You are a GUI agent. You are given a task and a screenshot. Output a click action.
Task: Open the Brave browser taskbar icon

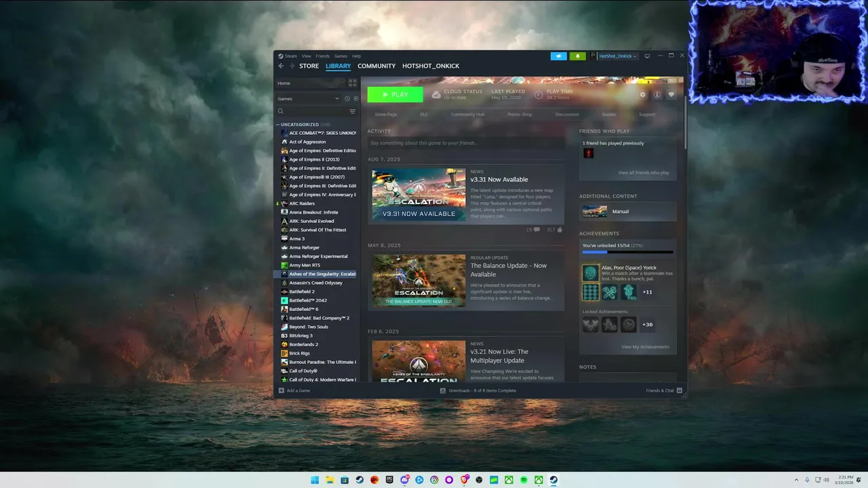pyautogui.click(x=464, y=480)
